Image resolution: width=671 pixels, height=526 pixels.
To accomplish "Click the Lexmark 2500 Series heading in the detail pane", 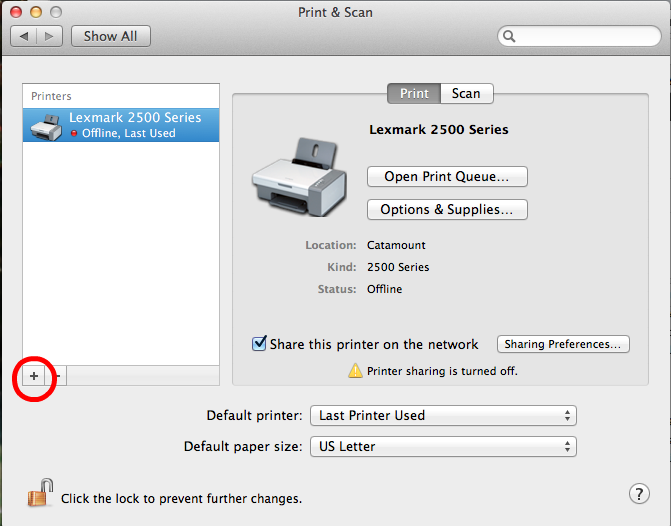I will (x=439, y=129).
